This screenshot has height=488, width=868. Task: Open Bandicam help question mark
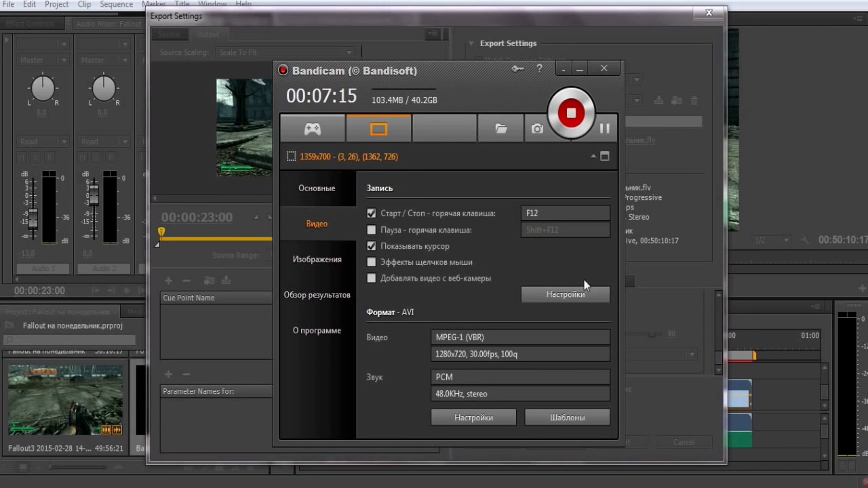click(x=540, y=68)
